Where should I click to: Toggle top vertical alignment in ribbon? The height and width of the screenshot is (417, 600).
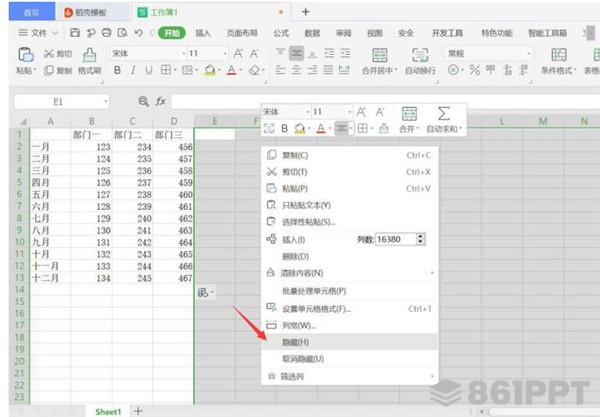click(x=280, y=53)
